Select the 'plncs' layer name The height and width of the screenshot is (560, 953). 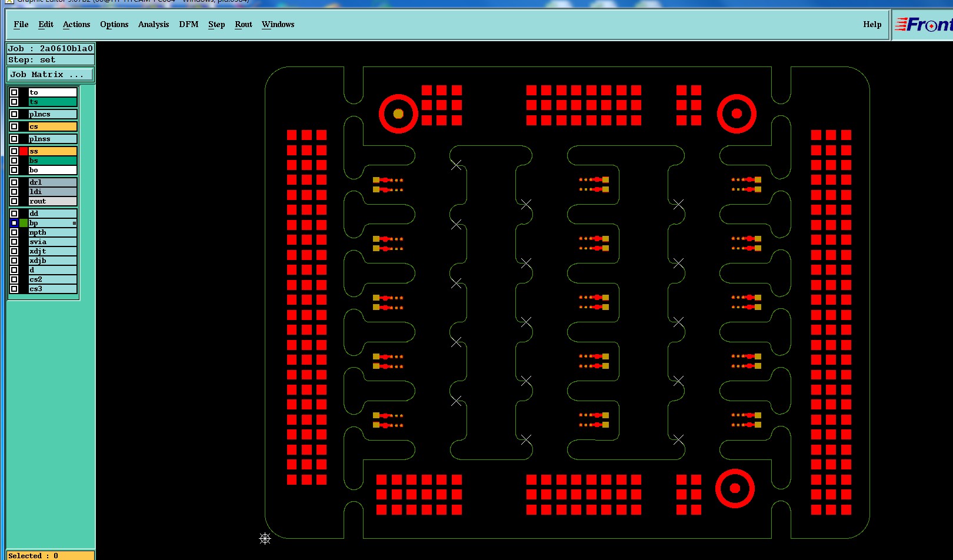click(53, 114)
